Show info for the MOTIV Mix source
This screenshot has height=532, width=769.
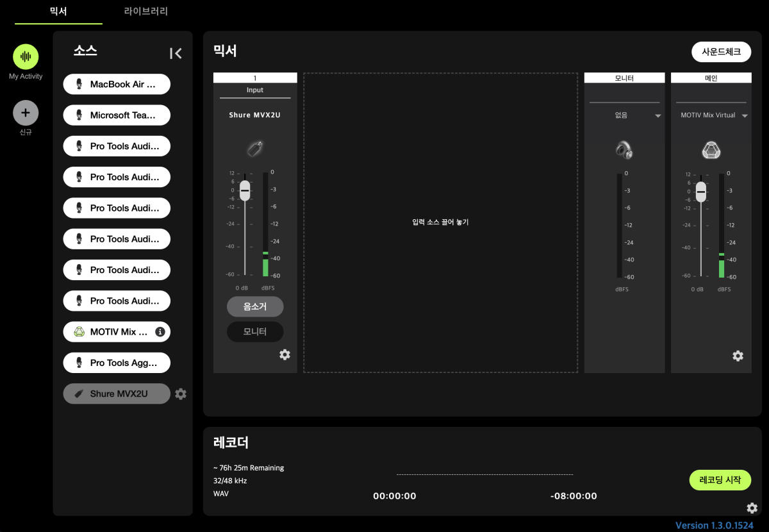coord(160,332)
